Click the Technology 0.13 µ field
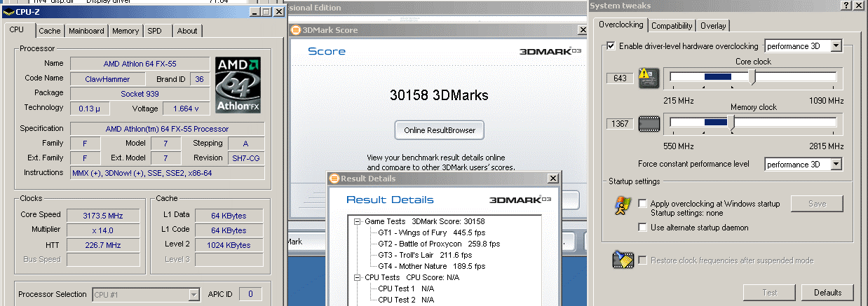Viewport: 868px width, 306px height. coord(90,109)
